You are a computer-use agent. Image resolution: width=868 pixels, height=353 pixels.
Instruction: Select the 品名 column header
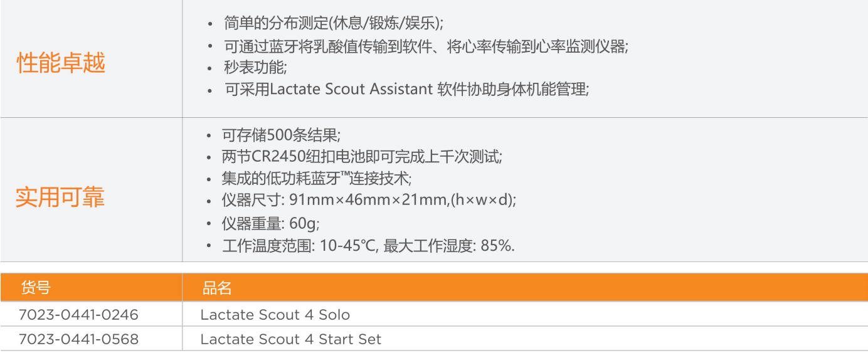point(217,288)
